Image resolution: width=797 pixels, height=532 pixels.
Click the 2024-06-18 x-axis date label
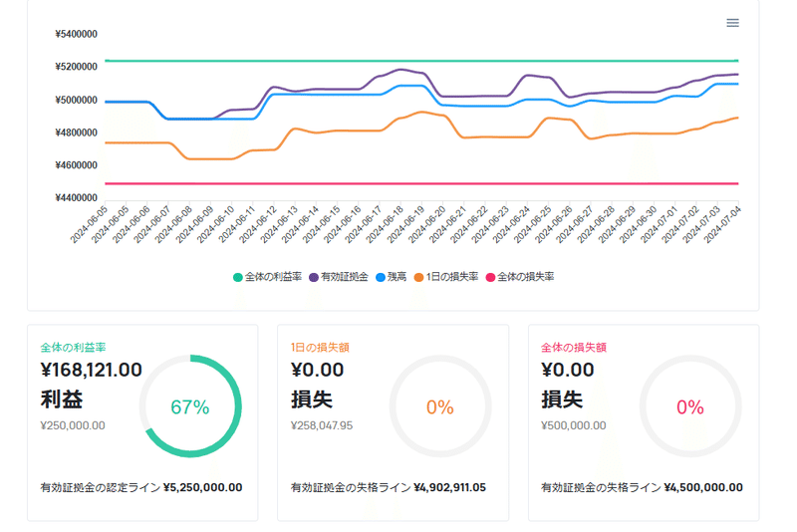pyautogui.click(x=385, y=224)
